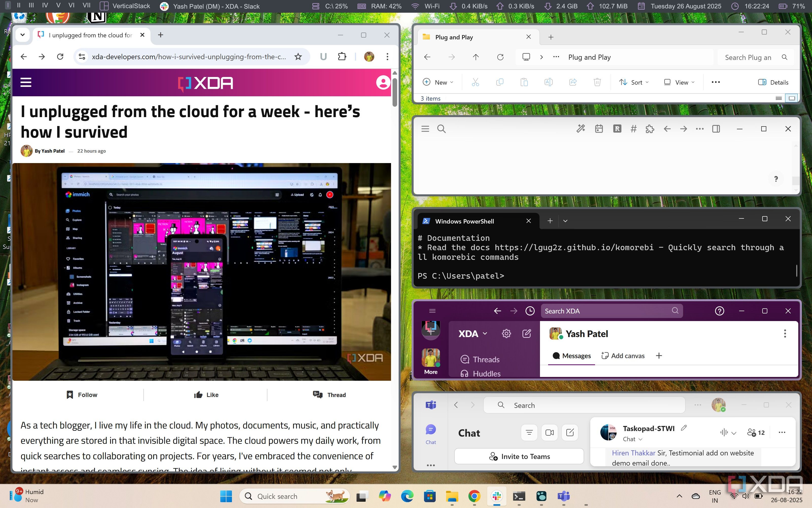This screenshot has width=812, height=508.
Task: Filter chats in Teams Chat header
Action: click(x=529, y=433)
